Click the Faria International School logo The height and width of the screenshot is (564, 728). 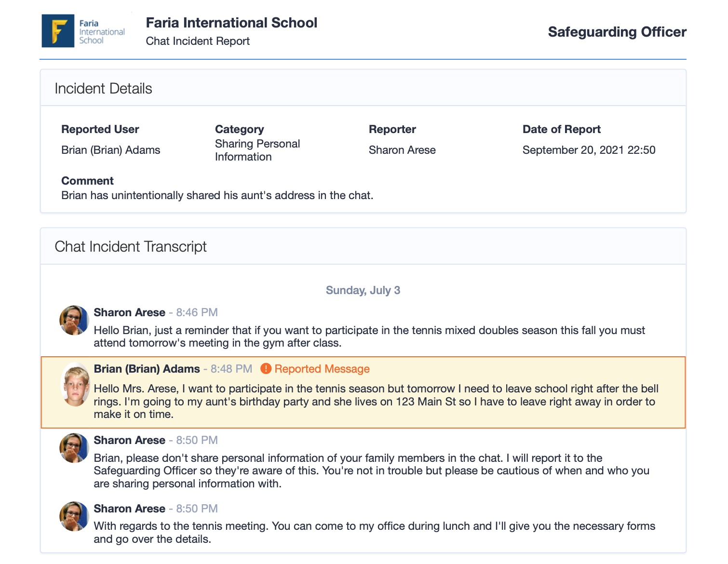[83, 31]
